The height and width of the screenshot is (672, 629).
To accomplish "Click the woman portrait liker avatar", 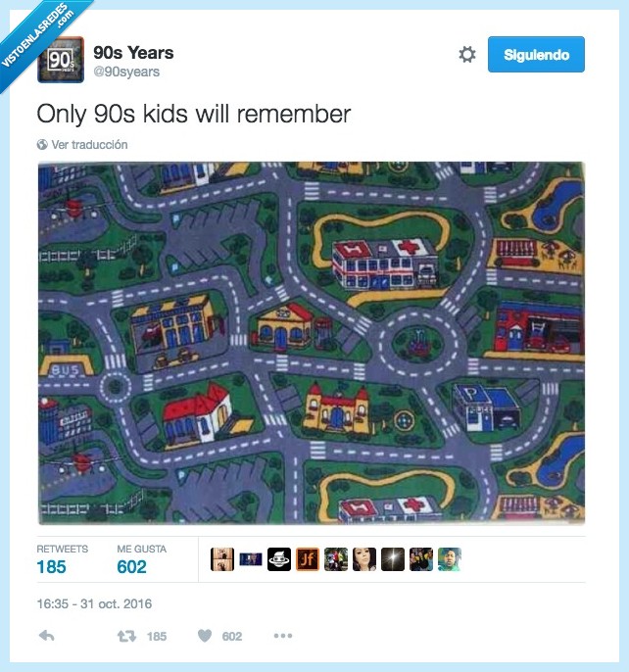I will point(364,559).
